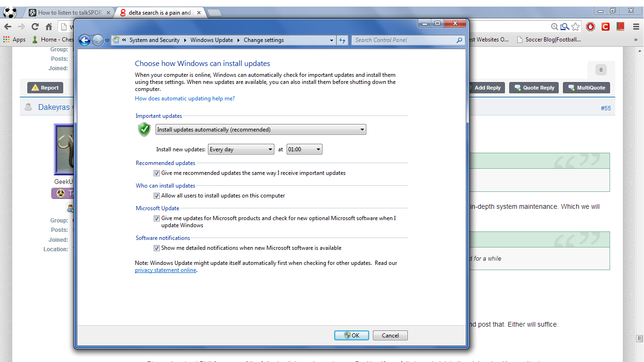Reload the Chrome page
Screen dimensions: 644x362
click(x=35, y=26)
